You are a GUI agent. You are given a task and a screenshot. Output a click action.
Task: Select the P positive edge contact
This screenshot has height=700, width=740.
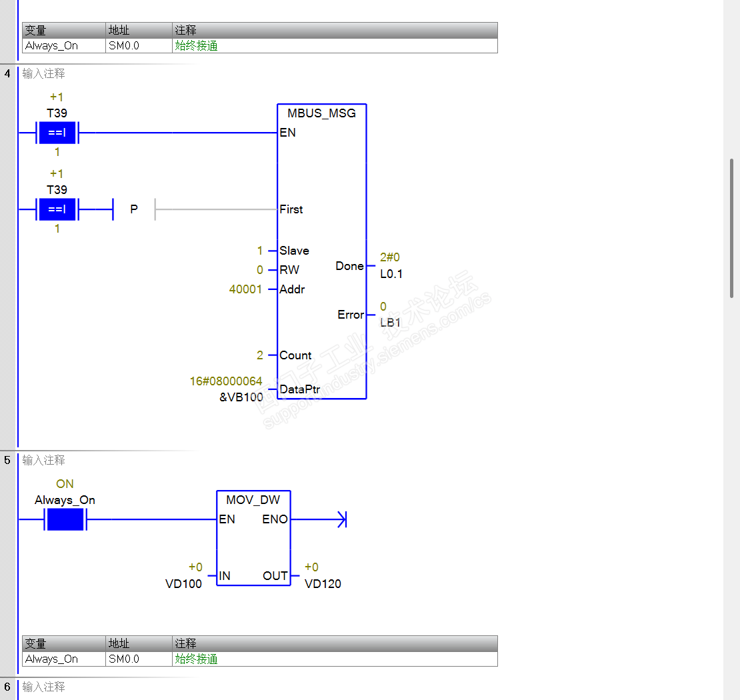point(134,209)
